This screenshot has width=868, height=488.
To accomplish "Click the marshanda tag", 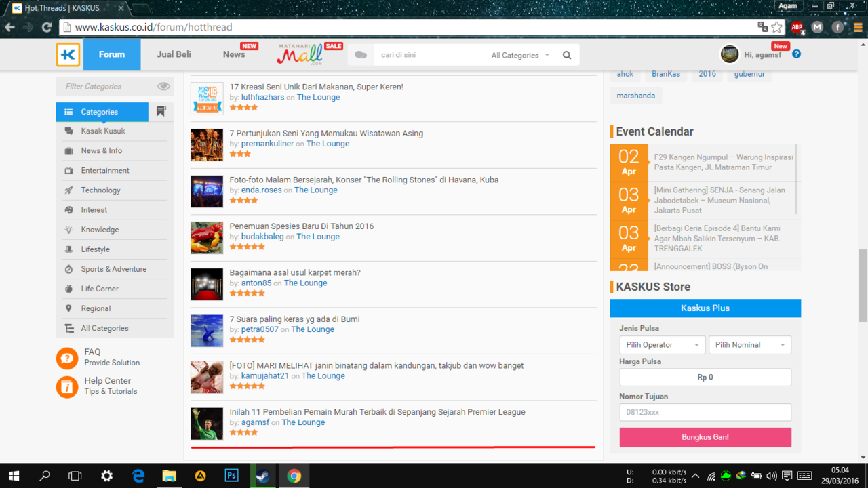I will 636,96.
